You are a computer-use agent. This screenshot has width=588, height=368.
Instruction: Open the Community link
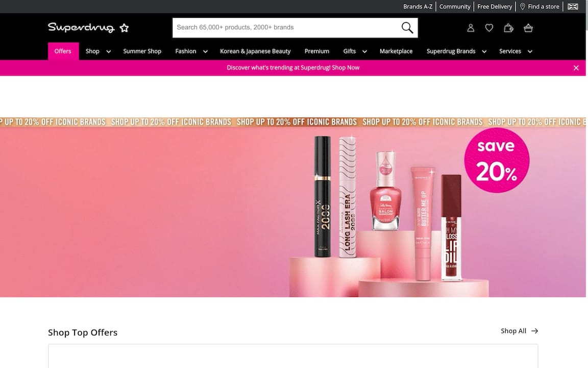455,6
